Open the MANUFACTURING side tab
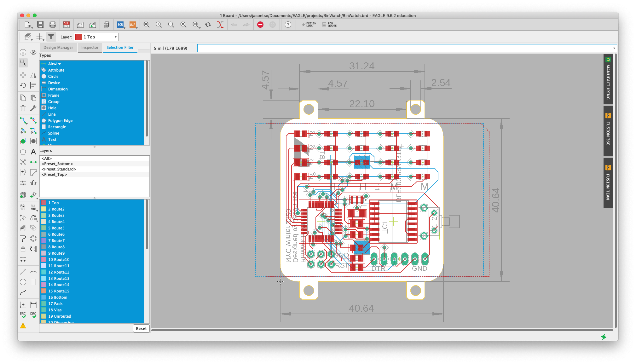This screenshot has width=636, height=364. pos(608,79)
